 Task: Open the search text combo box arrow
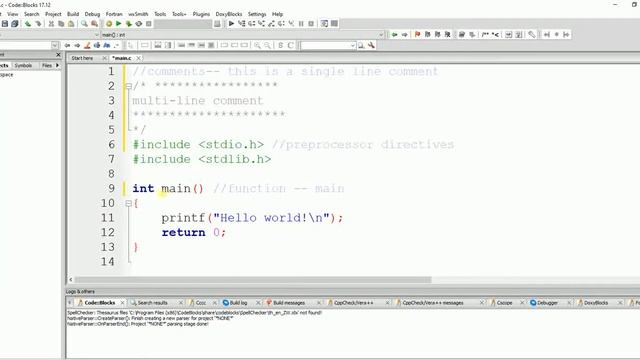pos(353,45)
